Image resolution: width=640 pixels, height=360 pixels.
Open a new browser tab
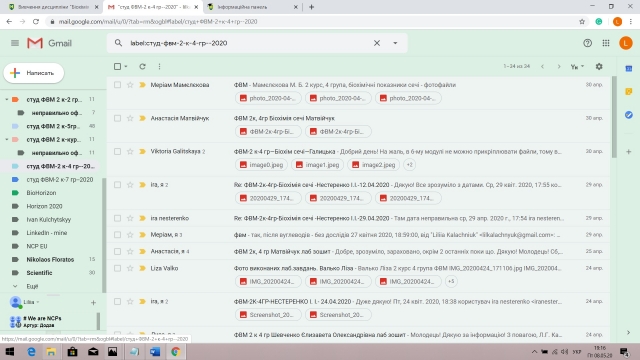pyautogui.click(x=311, y=7)
